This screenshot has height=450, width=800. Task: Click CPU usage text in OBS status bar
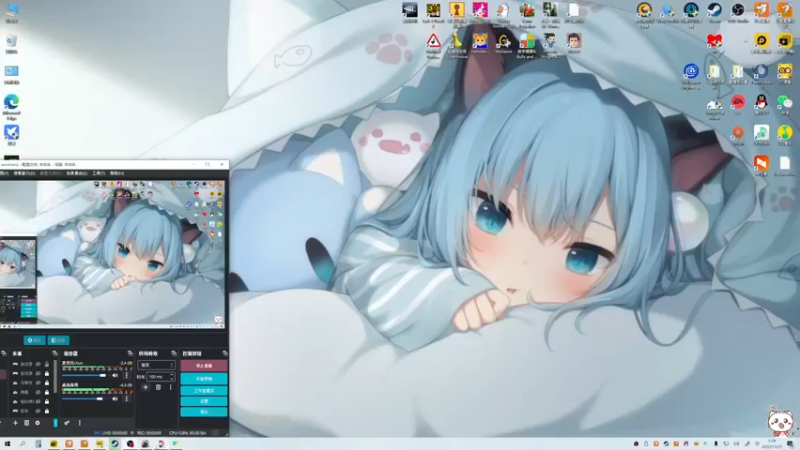click(188, 433)
